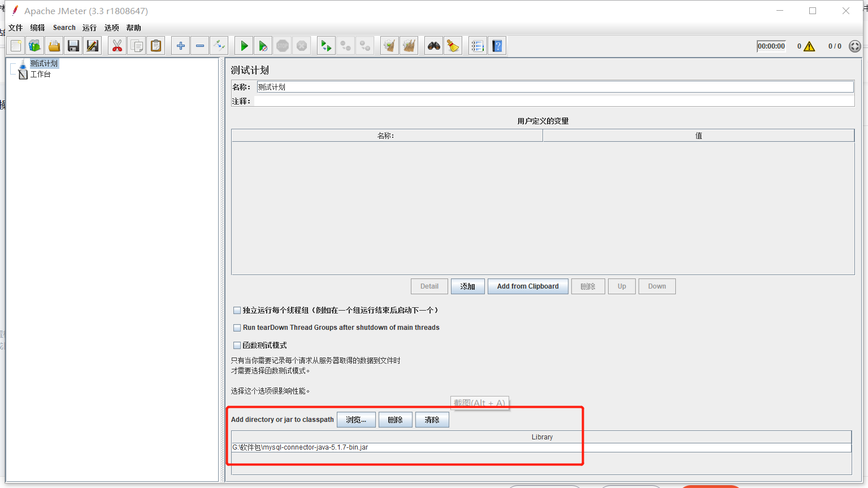Click the 名称 input field
868x488 pixels.
[x=555, y=87]
